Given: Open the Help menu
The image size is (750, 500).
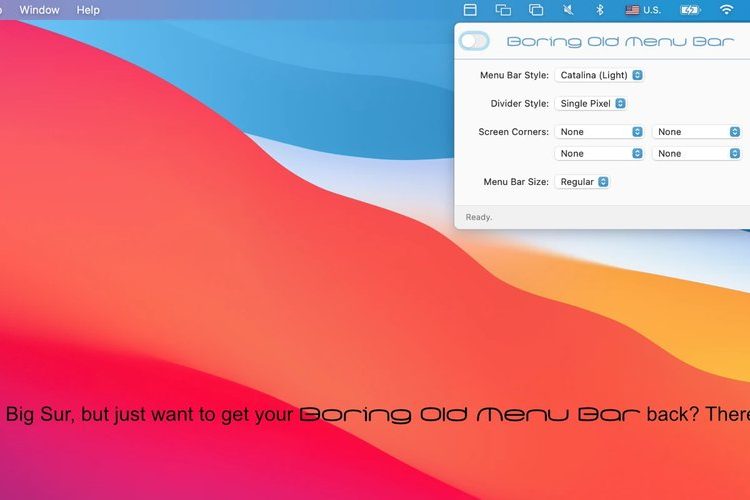Looking at the screenshot, I should [x=88, y=10].
